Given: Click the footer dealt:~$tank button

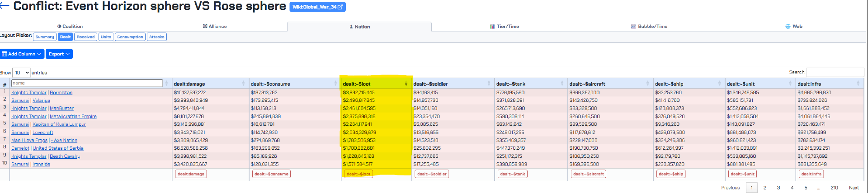Looking at the screenshot, I should pyautogui.click(x=513, y=174).
